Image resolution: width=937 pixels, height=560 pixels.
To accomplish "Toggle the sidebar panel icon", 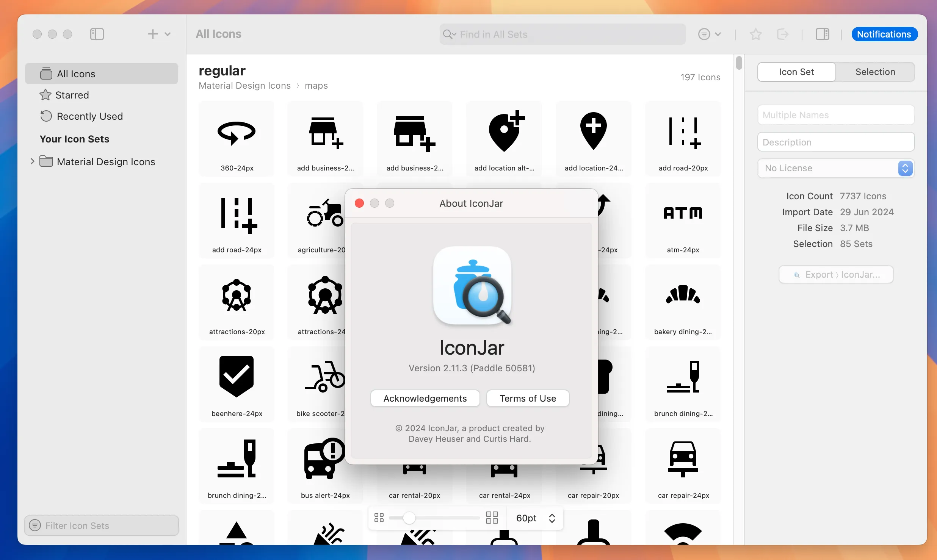I will tap(97, 34).
